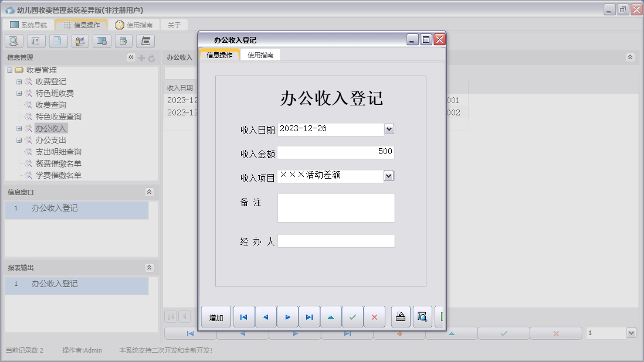Image resolution: width=644 pixels, height=362 pixels.
Task: Jump to first record with the navigation icon
Action: 244,316
